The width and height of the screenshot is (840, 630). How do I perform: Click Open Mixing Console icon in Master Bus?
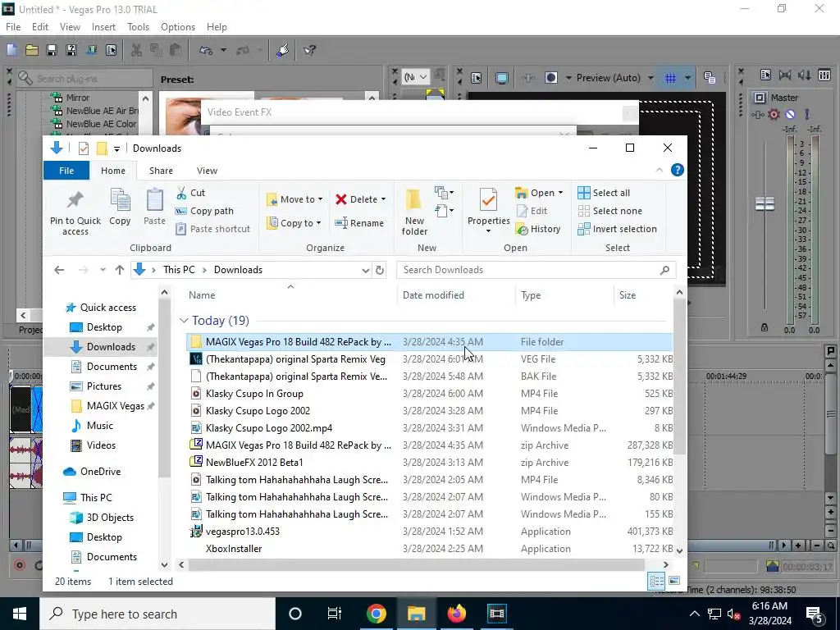click(x=824, y=75)
